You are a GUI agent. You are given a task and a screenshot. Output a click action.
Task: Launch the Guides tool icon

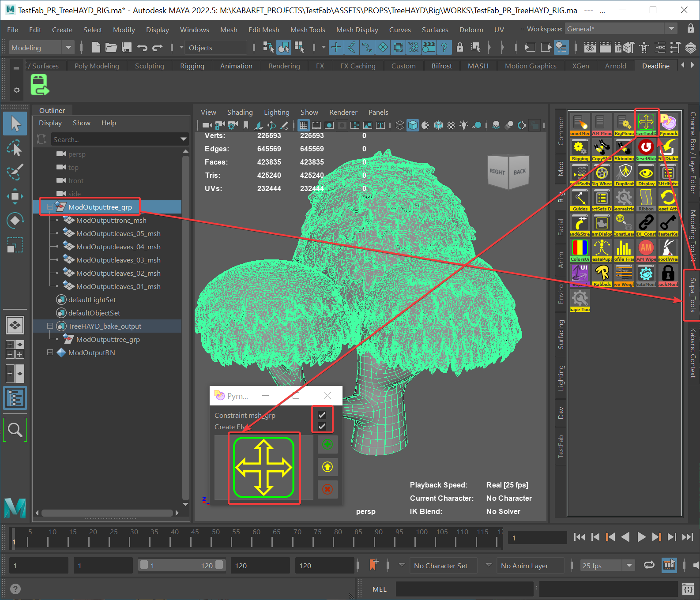(580, 199)
